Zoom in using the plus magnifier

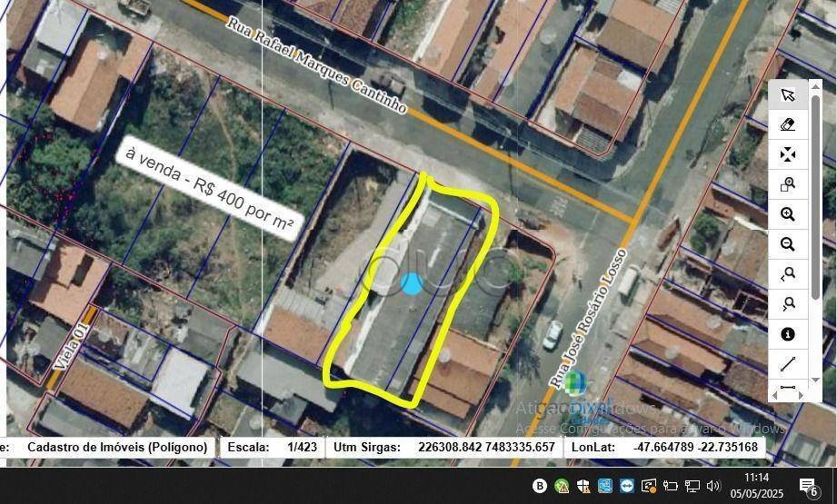coord(787,215)
